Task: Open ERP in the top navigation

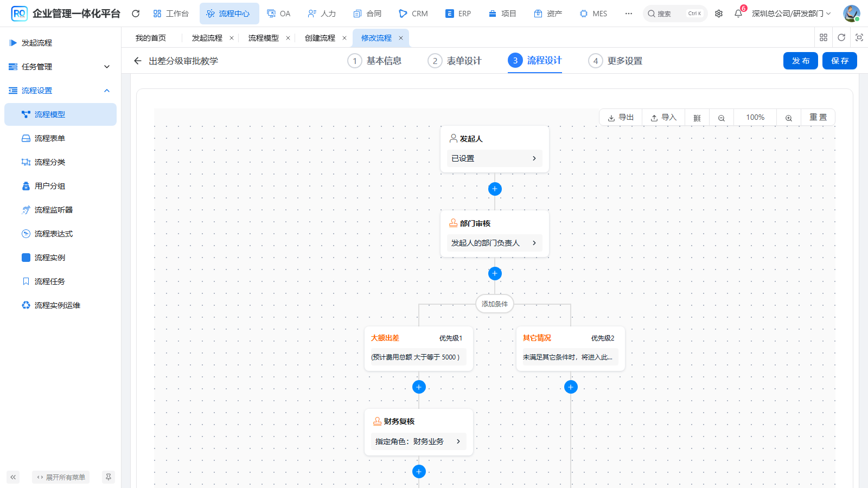Action: 458,14
